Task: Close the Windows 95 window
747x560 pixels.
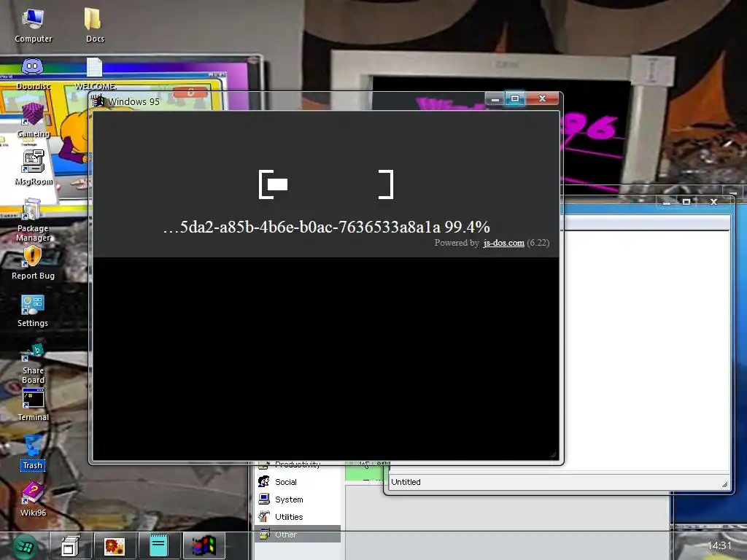Action: coord(542,98)
